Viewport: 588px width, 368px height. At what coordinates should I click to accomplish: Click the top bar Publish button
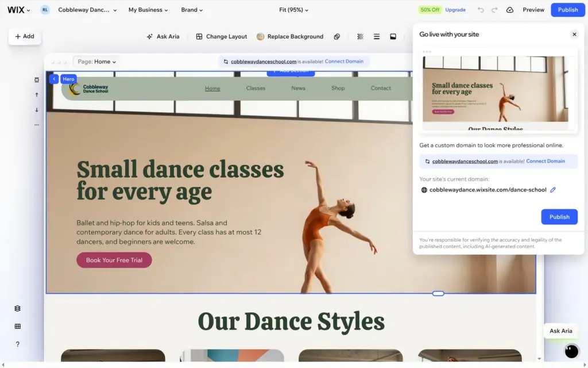(568, 10)
